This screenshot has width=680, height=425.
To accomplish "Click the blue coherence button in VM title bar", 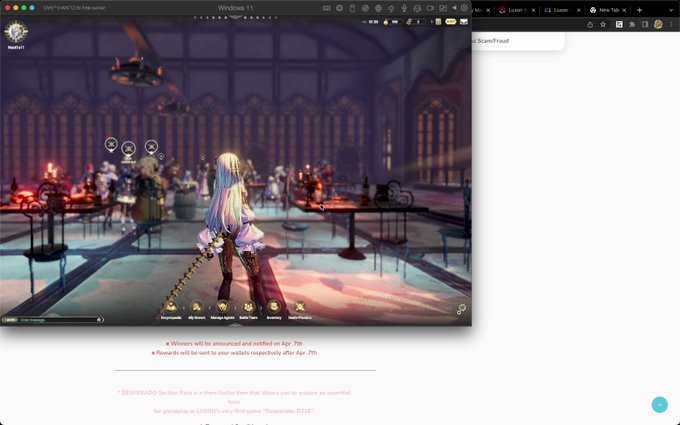I will (32, 8).
